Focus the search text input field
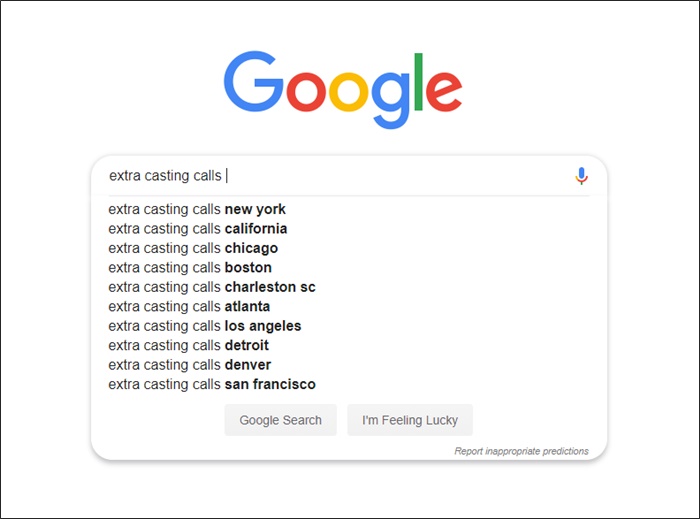Screen dimensions: 700x519 pos(339,176)
